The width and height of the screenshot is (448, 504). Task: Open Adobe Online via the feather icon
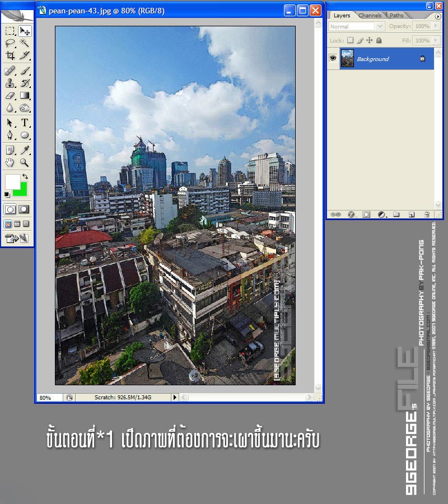point(17,16)
